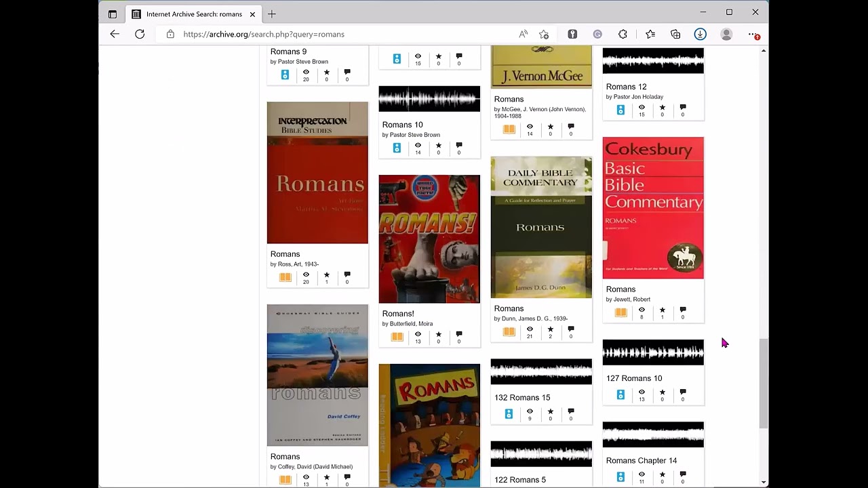
Task: Click audio icon under 132 Romans 15
Action: (x=509, y=413)
